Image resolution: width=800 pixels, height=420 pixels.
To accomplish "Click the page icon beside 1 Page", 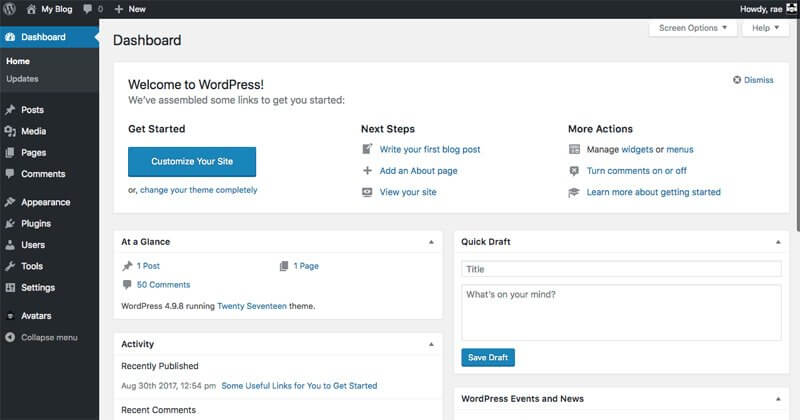I will [284, 266].
